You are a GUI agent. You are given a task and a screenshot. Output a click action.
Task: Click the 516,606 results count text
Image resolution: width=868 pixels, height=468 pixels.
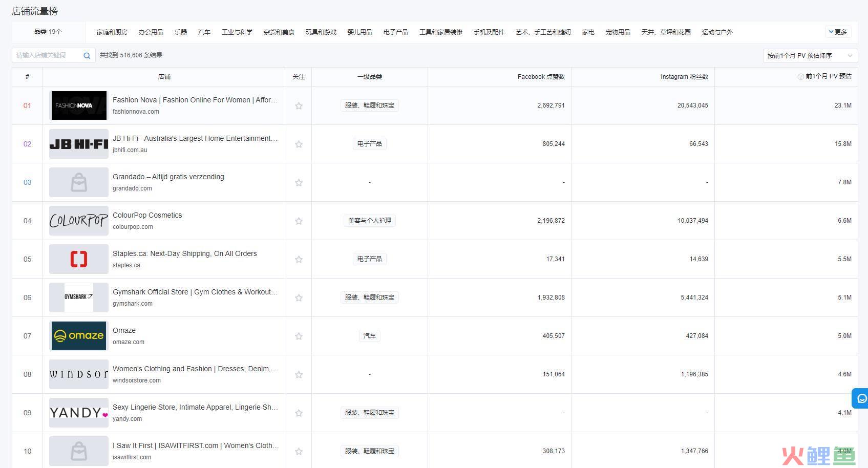[131, 55]
